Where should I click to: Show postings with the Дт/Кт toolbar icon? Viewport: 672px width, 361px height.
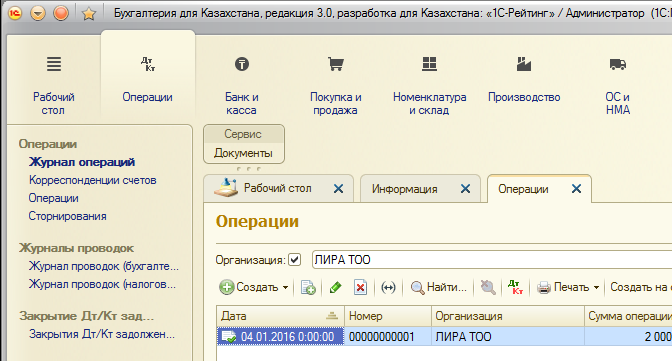click(515, 287)
